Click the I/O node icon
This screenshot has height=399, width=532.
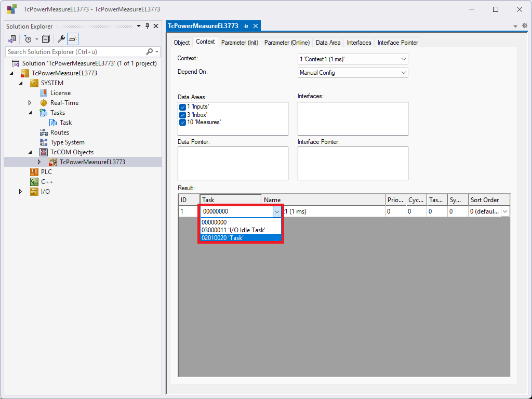[34, 191]
